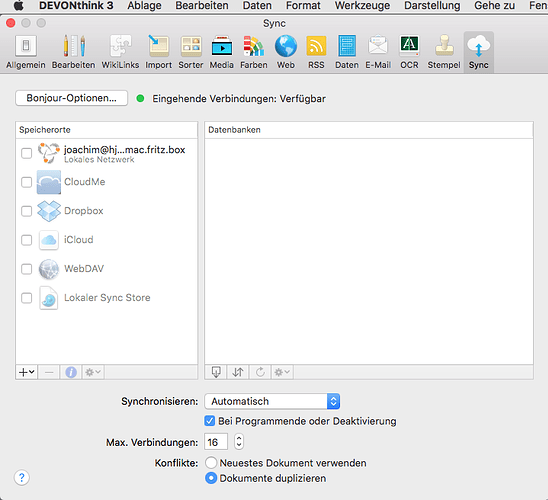
Task: Open the DEVONthink 3 menu
Action: pyautogui.click(x=76, y=6)
